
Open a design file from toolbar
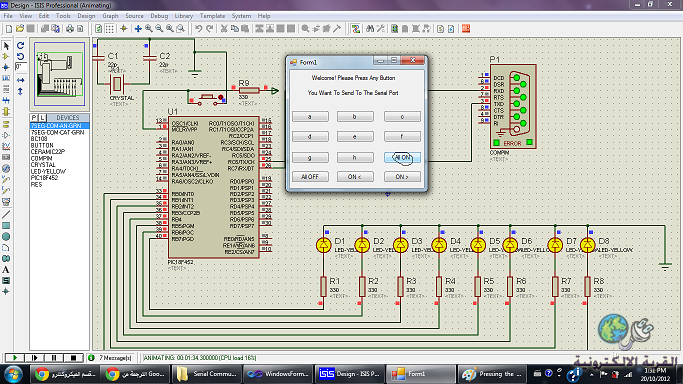tap(20, 29)
